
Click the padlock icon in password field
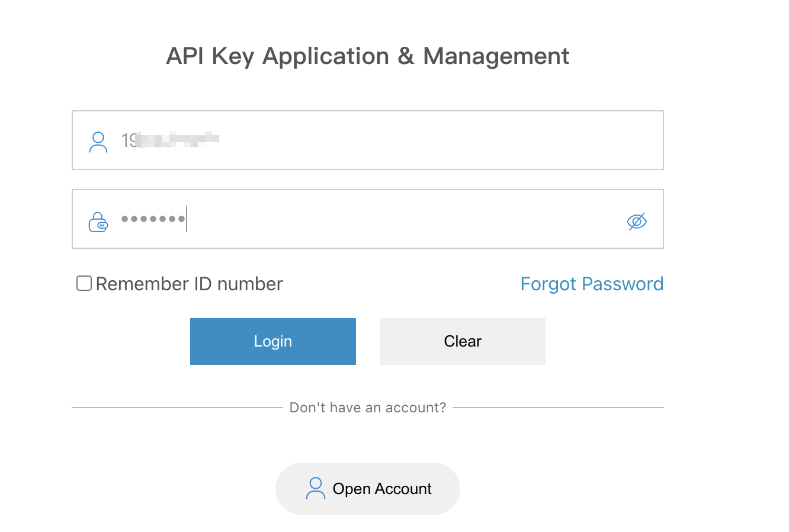pyautogui.click(x=98, y=221)
